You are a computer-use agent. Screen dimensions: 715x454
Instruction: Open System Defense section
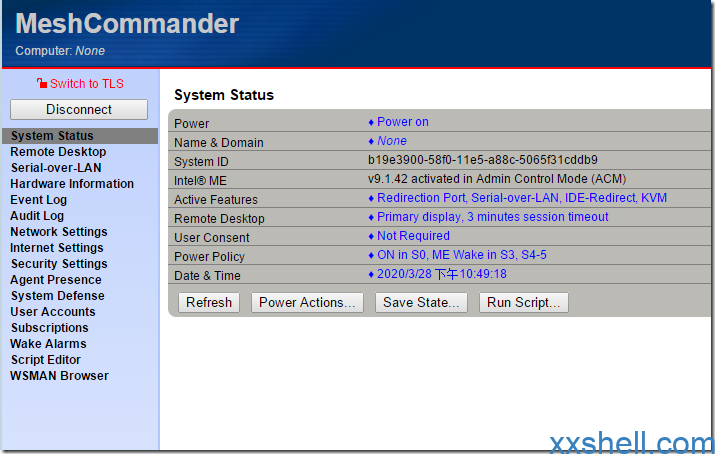(57, 295)
